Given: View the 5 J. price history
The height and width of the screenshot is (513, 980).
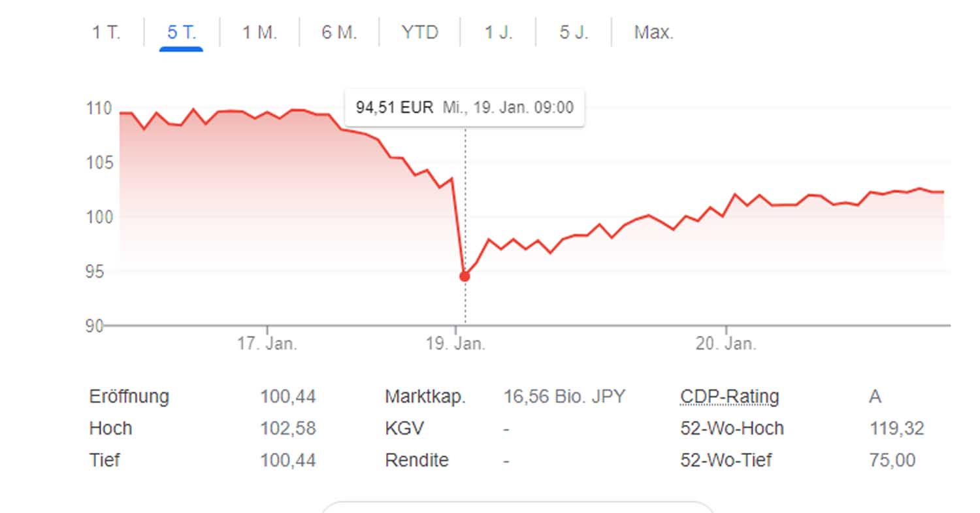Looking at the screenshot, I should pyautogui.click(x=574, y=32).
